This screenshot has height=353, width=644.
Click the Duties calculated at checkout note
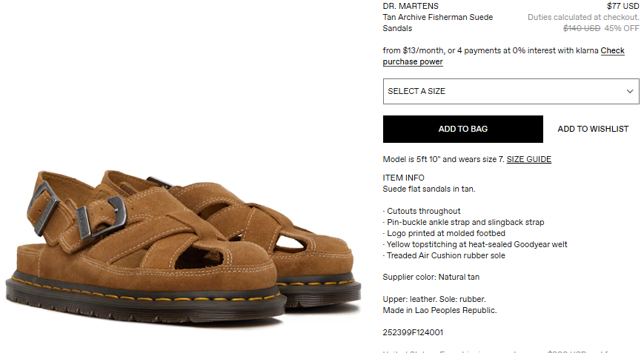point(583,17)
